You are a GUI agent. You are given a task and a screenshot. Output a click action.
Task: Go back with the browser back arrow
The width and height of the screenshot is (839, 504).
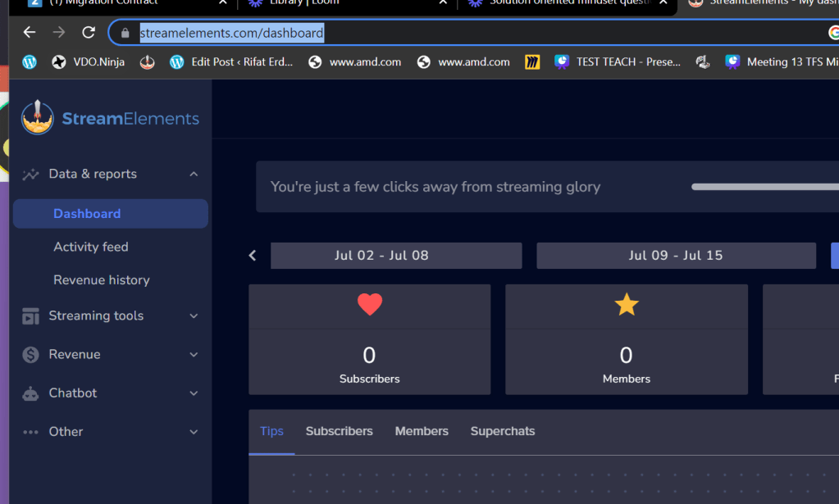click(30, 33)
